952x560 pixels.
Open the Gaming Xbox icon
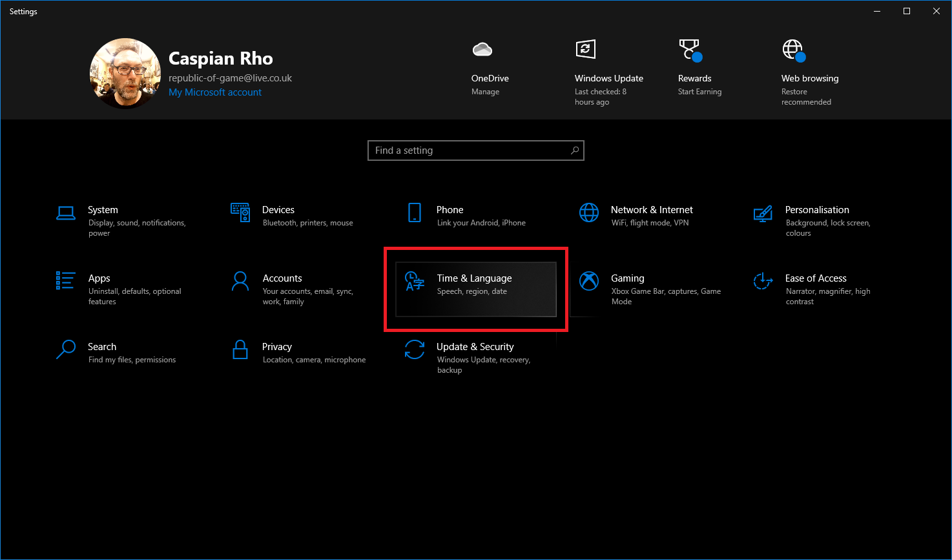click(589, 281)
